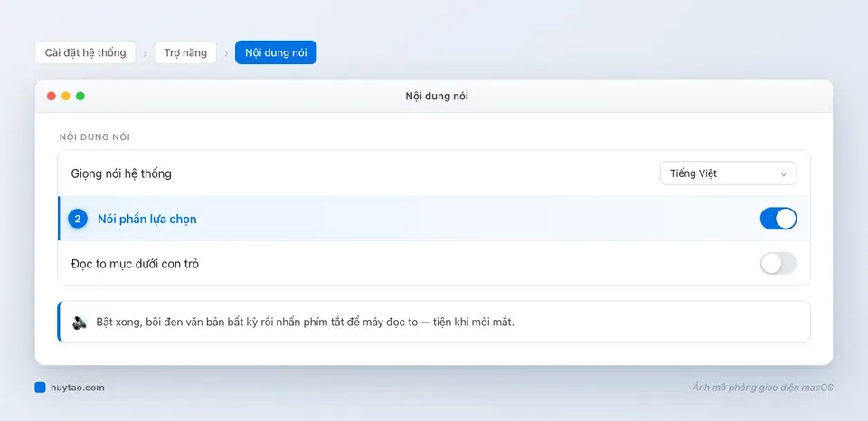868x421 pixels.
Task: Minimize the window with the yellow button
Action: 66,97
